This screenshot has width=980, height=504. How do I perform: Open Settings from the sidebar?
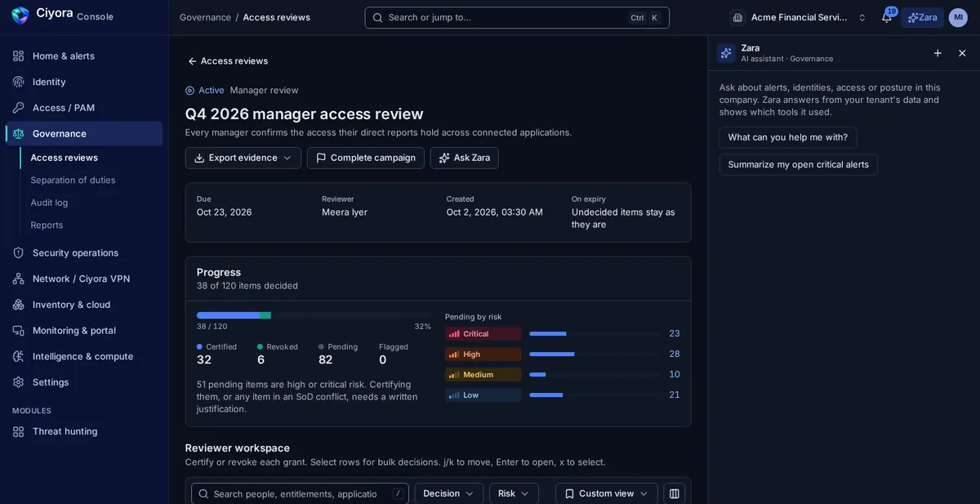pyautogui.click(x=84, y=382)
